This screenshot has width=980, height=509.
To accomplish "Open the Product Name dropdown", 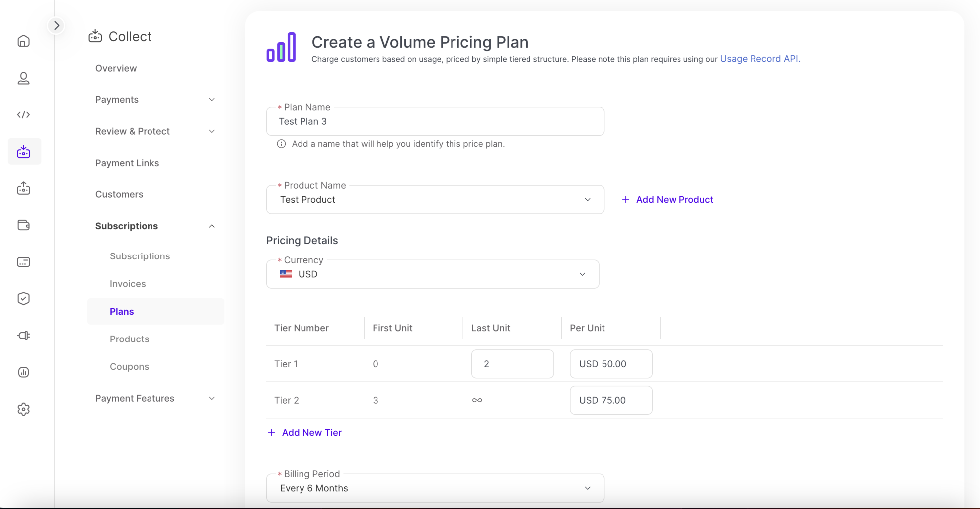I will (x=435, y=200).
